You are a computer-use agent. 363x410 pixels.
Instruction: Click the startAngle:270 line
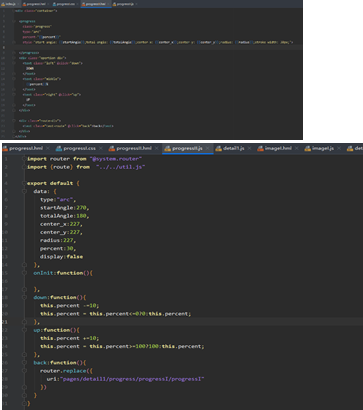(65, 208)
